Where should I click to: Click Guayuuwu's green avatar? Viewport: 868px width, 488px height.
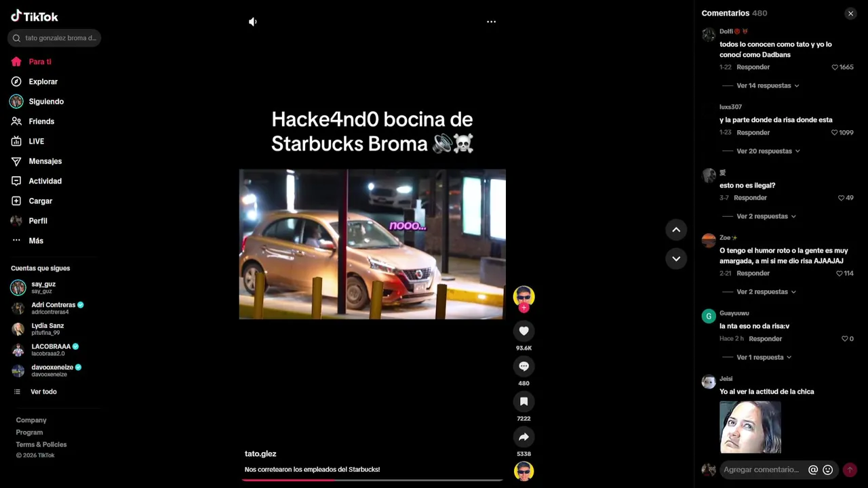coord(709,316)
